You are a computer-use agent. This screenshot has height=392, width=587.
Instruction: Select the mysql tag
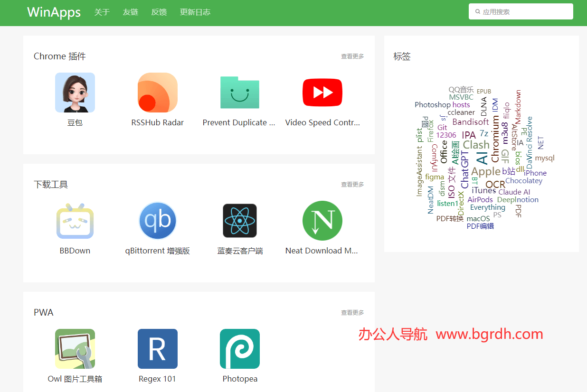545,158
